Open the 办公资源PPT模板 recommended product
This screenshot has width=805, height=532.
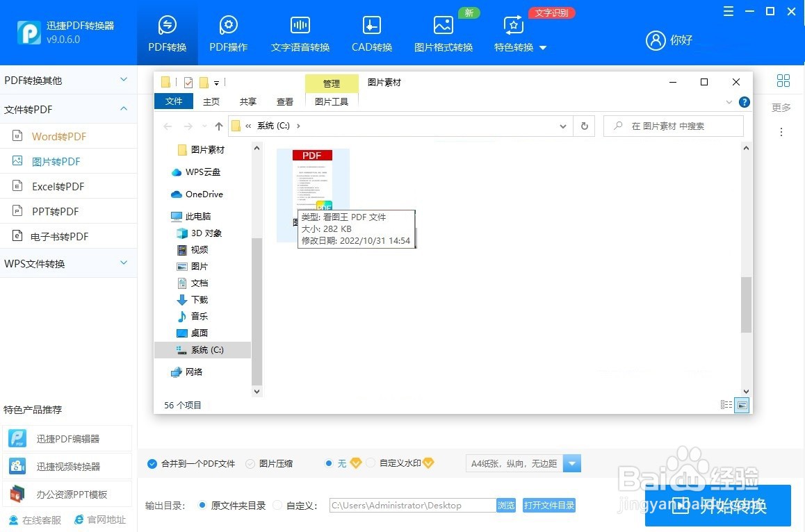pyautogui.click(x=67, y=494)
